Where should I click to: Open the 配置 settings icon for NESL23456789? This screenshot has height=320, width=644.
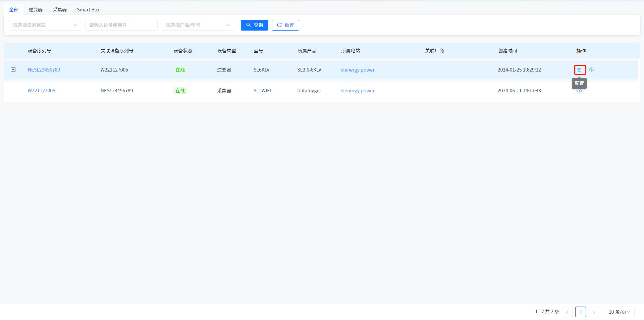tap(580, 70)
